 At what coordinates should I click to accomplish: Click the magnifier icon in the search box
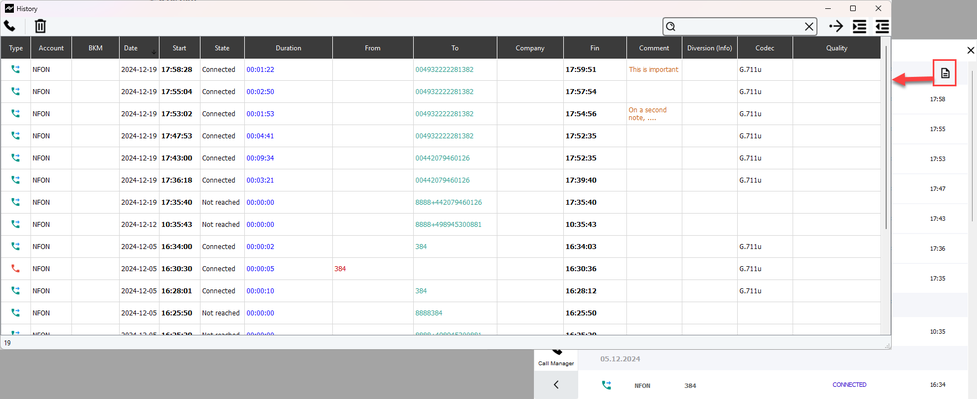tap(671, 26)
